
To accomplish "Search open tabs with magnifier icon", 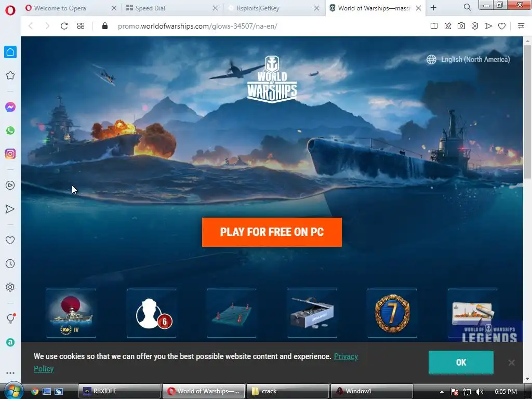I will [467, 7].
